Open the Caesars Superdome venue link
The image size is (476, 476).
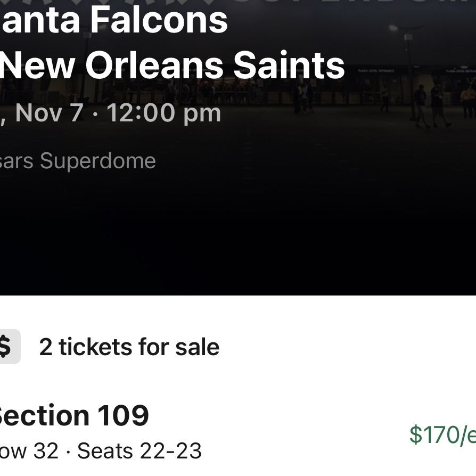pos(78,161)
